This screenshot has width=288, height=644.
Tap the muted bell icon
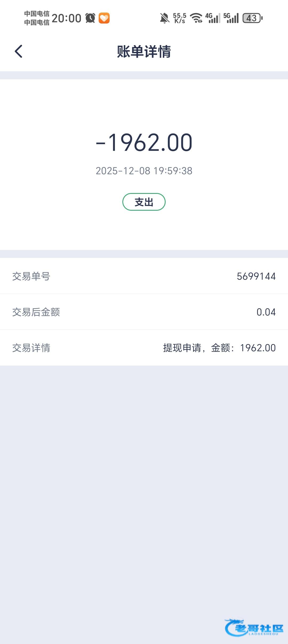pyautogui.click(x=165, y=18)
